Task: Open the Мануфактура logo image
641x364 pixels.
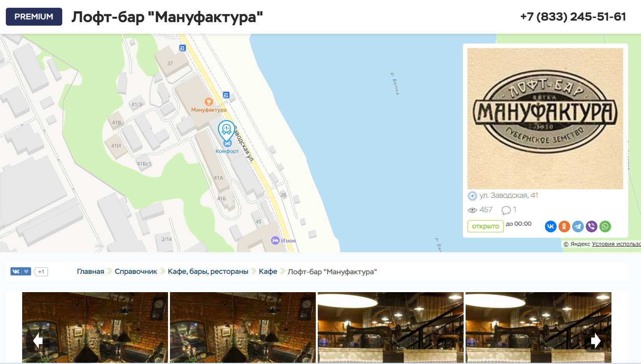Action: (545, 118)
